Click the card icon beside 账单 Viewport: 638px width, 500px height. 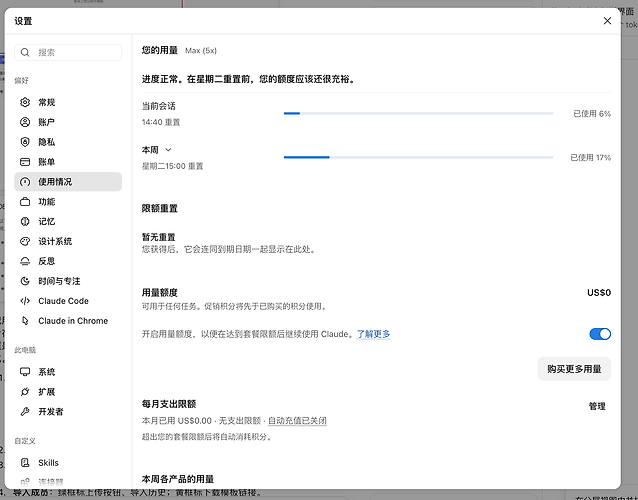[x=25, y=162]
